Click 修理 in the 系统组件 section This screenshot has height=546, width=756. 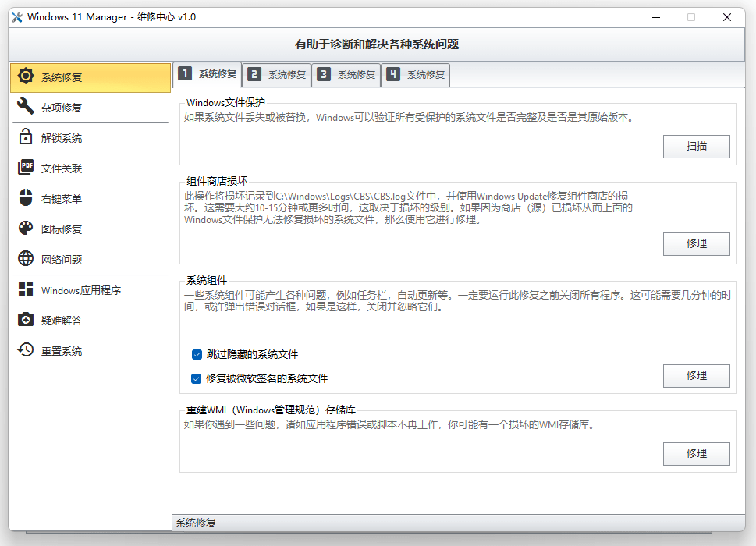pos(696,375)
